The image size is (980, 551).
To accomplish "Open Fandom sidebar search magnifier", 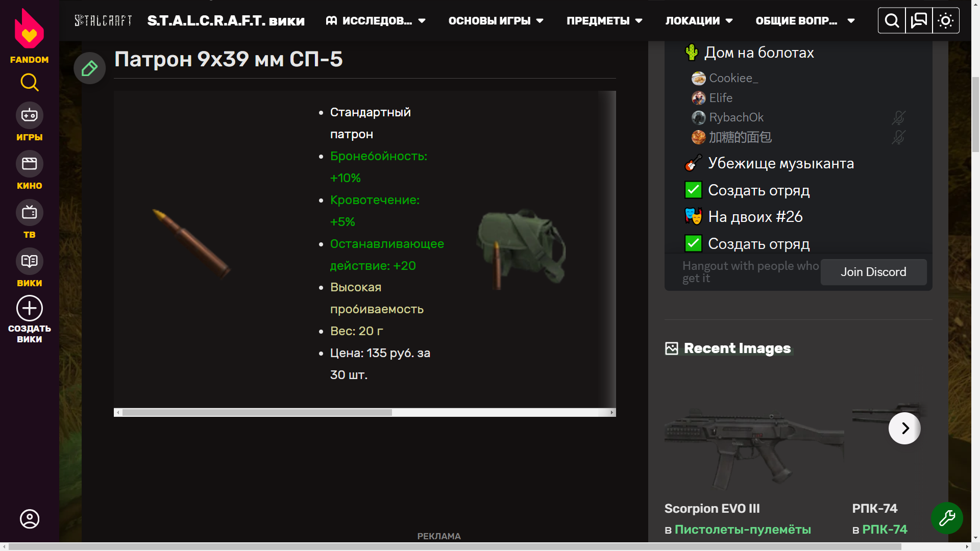I will 30,82.
